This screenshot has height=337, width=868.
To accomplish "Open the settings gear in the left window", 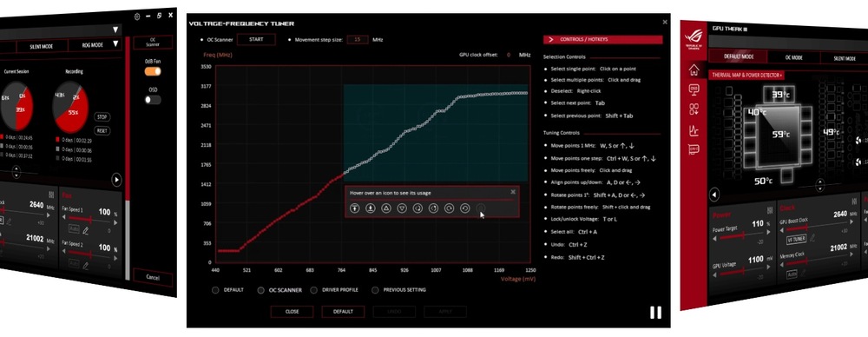I will [137, 17].
